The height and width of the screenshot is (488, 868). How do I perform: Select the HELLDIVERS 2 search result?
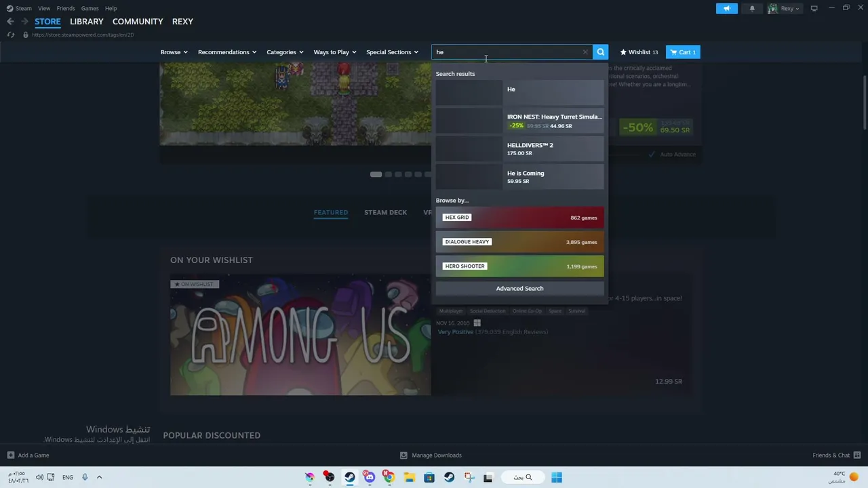tap(519, 148)
